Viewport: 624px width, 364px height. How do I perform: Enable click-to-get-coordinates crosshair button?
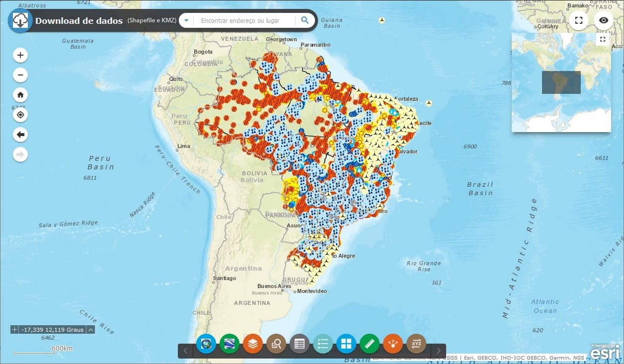tap(14, 329)
